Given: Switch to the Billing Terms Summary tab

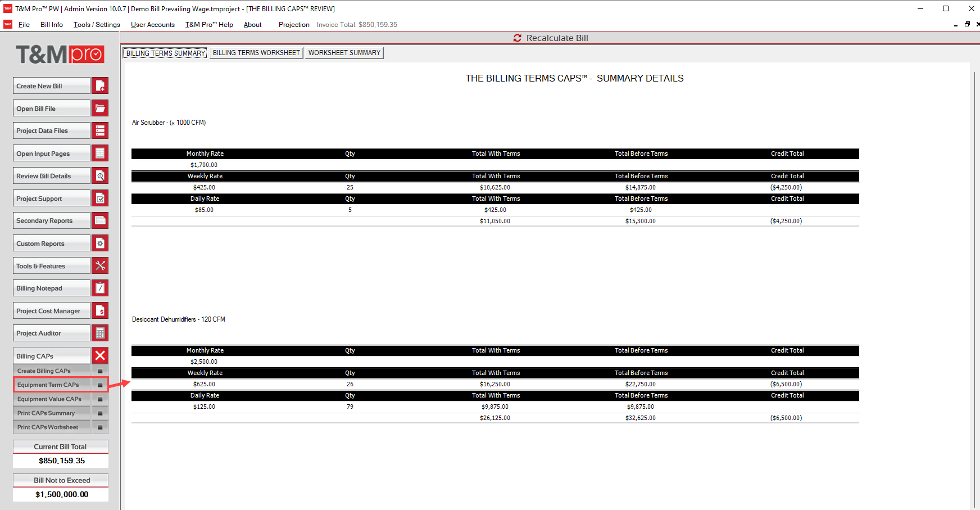Looking at the screenshot, I should point(165,53).
